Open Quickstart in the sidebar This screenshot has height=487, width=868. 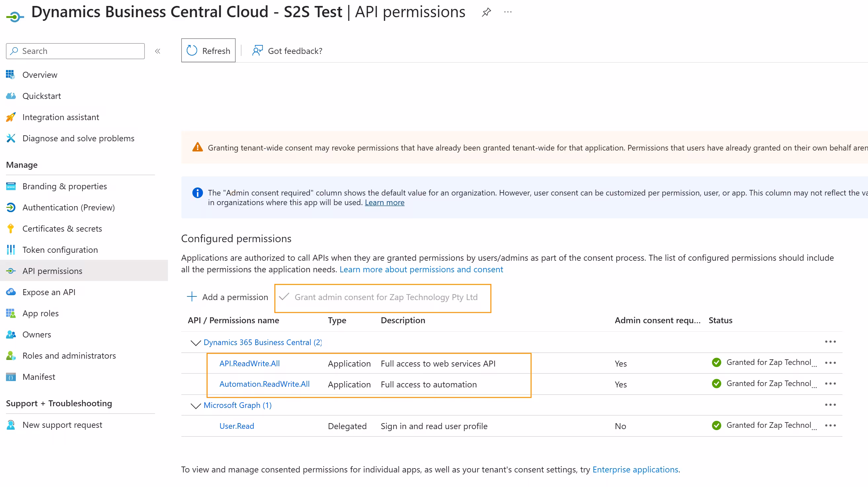(x=42, y=96)
